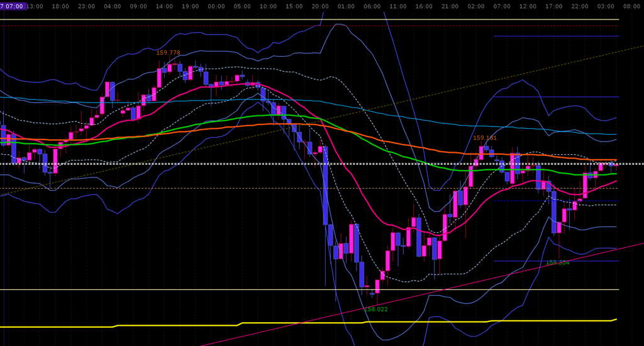Click the green 158.022 swing low label

point(376,309)
